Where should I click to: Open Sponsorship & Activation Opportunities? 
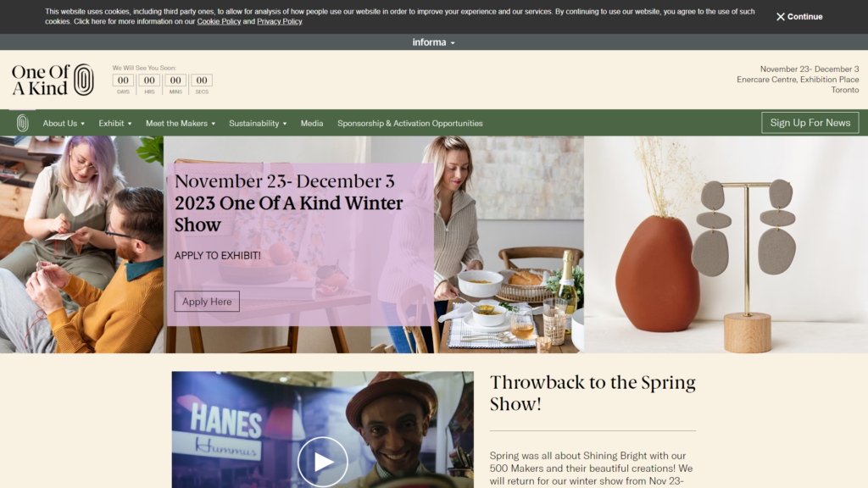(410, 124)
